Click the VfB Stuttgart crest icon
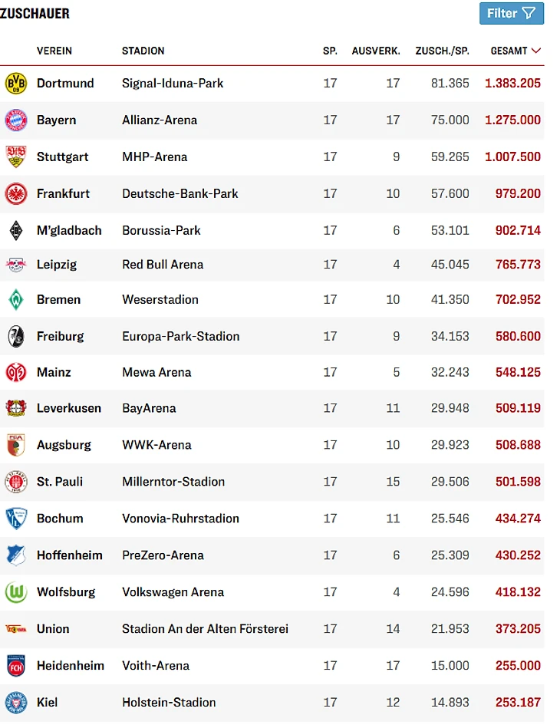Viewport: 560px width, 728px height. pos(16,156)
